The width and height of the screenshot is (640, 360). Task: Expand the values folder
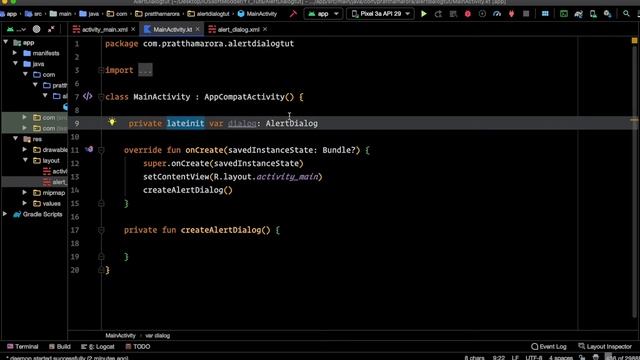[25, 203]
